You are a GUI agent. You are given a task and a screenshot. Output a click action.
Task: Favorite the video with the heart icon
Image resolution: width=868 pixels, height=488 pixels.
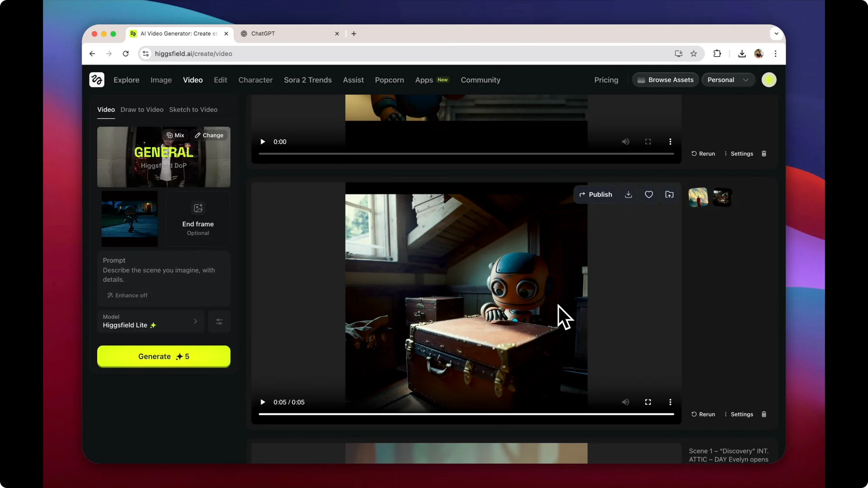(x=649, y=194)
